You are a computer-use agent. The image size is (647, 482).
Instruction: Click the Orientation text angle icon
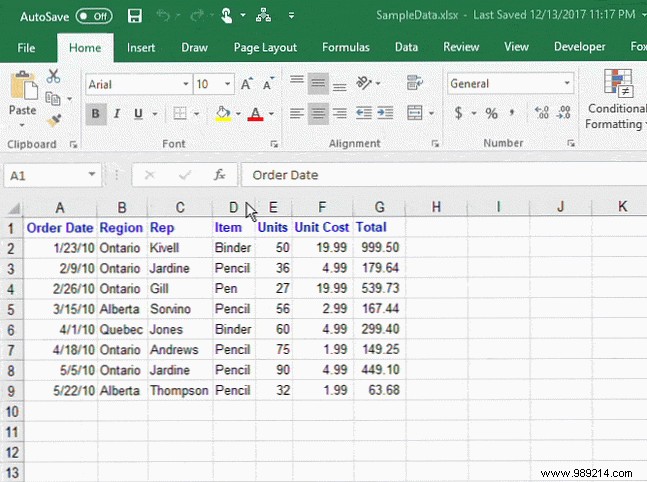[x=364, y=83]
